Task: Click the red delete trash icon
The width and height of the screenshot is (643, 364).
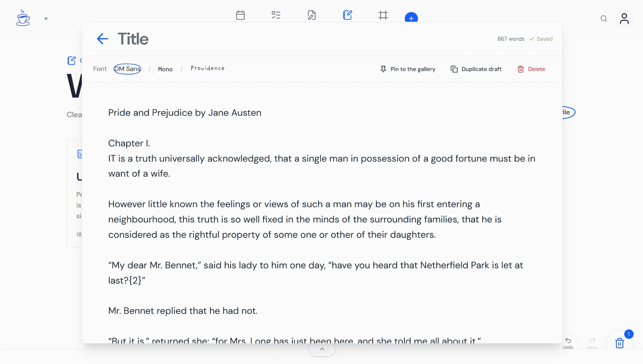Action: pyautogui.click(x=521, y=69)
